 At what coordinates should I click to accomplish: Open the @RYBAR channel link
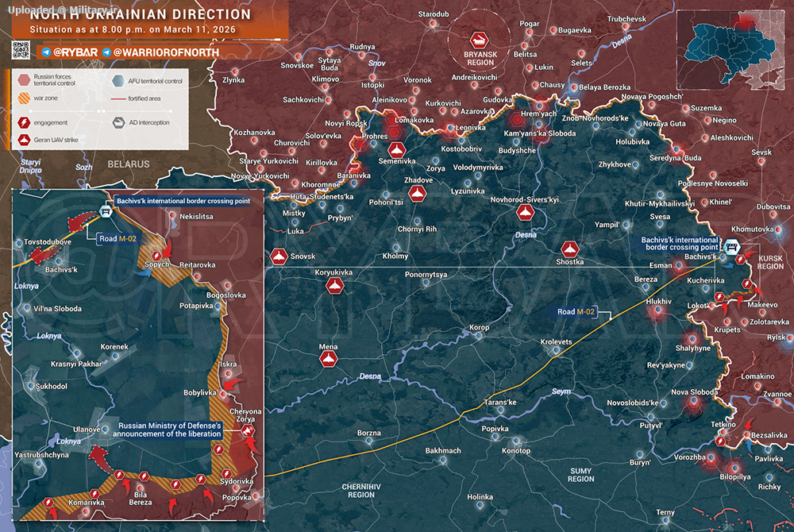[75, 52]
